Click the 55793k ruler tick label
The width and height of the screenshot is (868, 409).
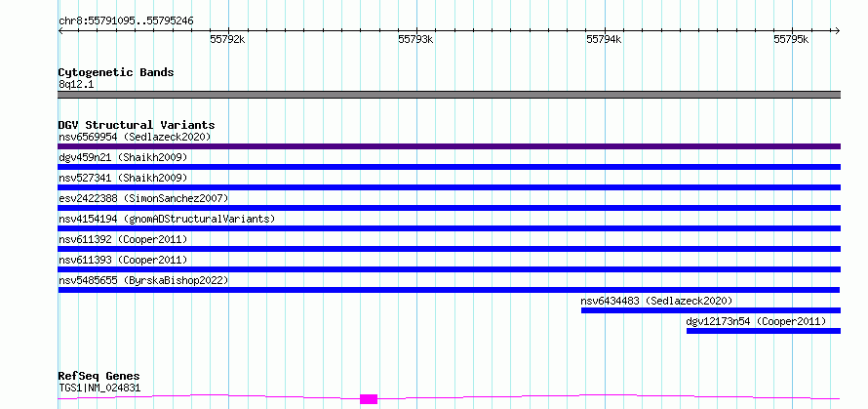pyautogui.click(x=415, y=39)
